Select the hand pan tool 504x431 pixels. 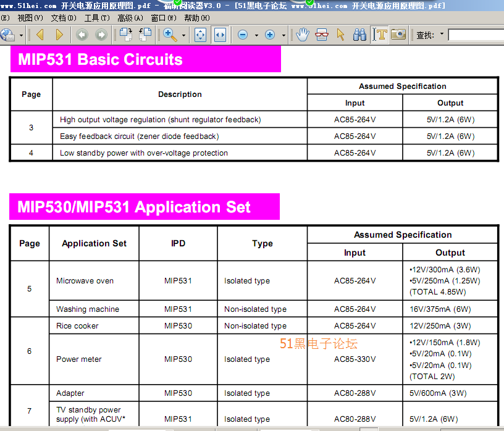pyautogui.click(x=303, y=35)
